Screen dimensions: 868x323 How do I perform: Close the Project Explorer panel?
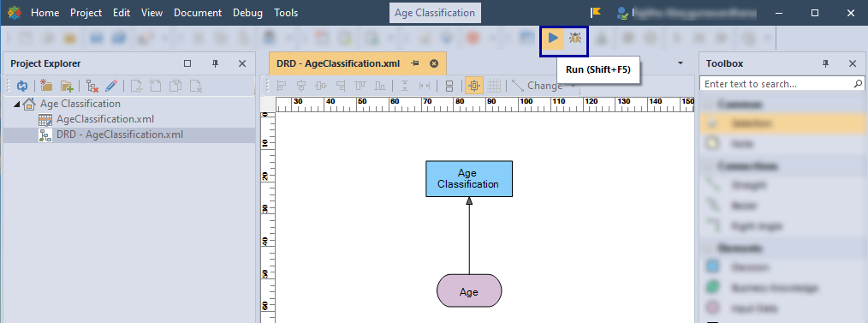(242, 63)
